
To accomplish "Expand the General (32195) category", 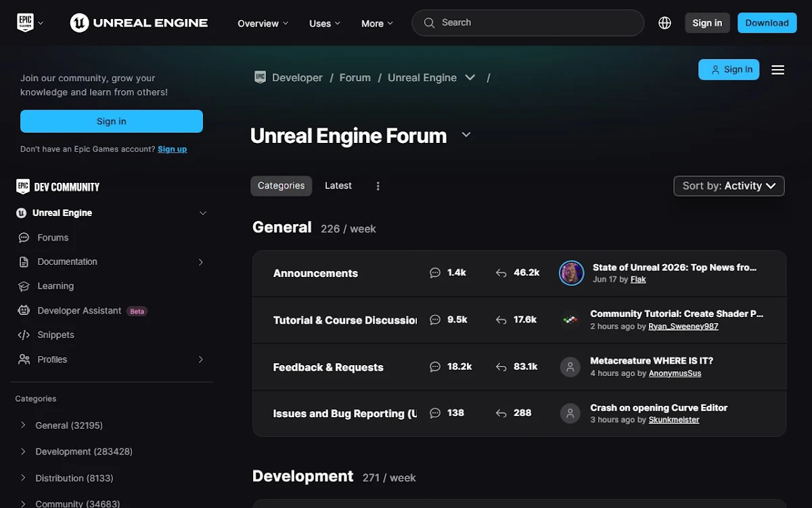I will (23, 425).
